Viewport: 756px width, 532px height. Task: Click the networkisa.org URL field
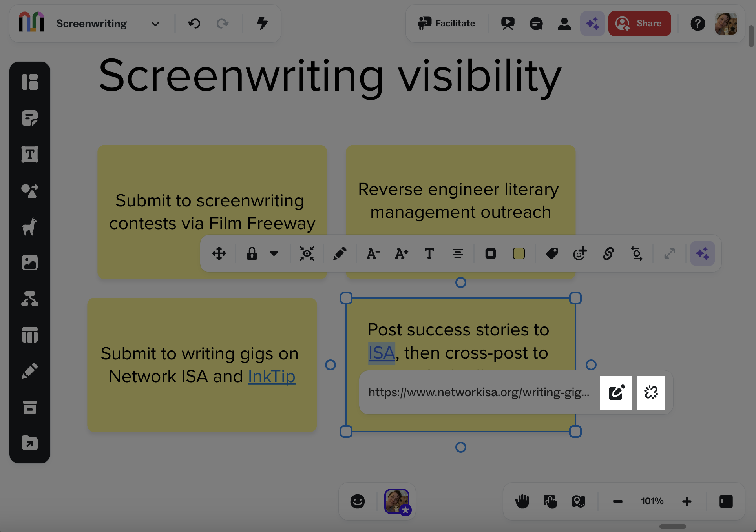[x=479, y=392]
